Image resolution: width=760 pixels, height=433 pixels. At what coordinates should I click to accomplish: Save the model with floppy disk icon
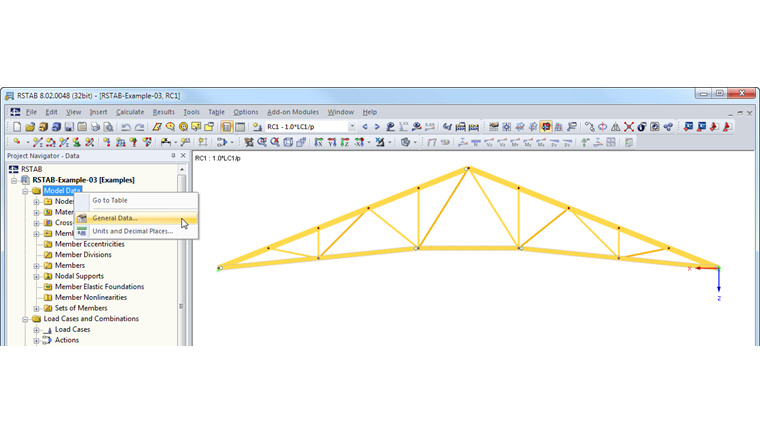[69, 127]
